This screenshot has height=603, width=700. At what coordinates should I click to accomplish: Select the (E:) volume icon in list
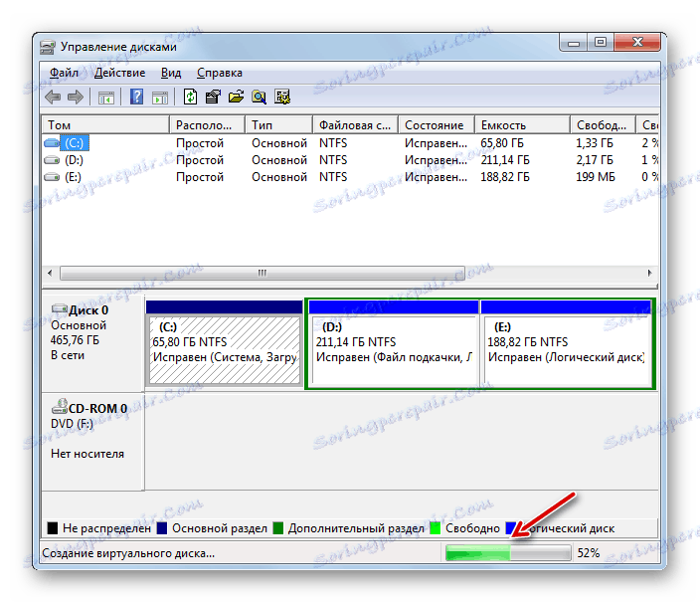point(52,177)
